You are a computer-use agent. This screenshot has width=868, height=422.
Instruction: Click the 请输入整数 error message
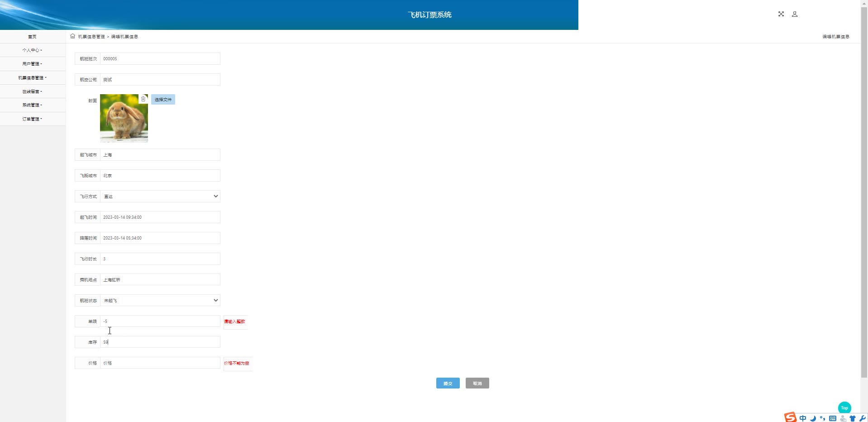click(x=234, y=321)
